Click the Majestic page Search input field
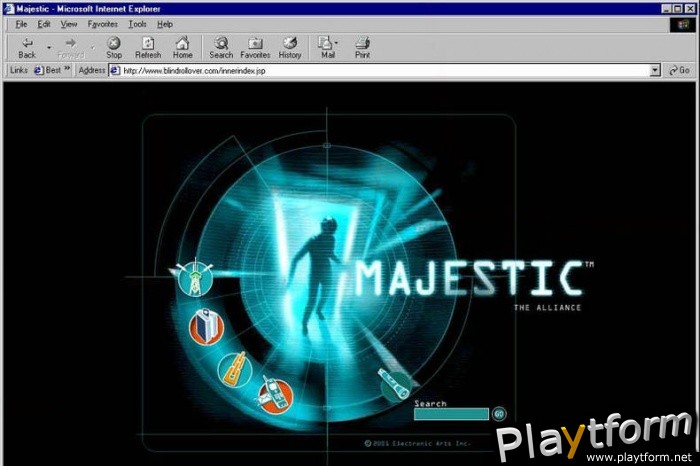Viewport: 700px width, 466px height. 451,414
